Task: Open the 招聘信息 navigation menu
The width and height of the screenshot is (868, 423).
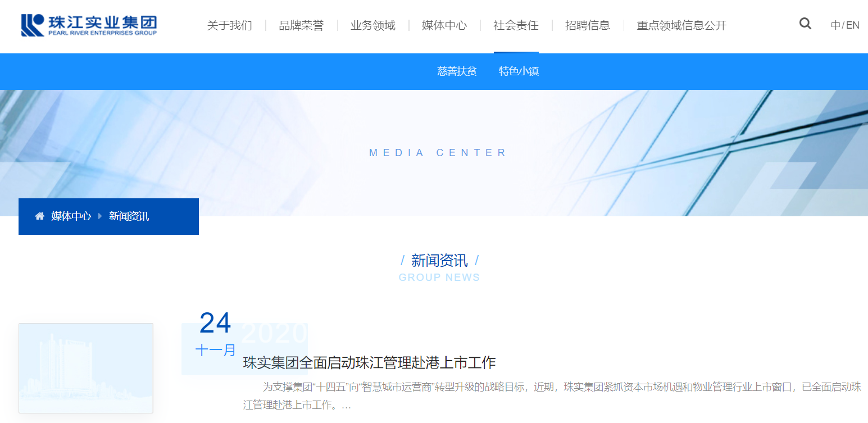Action: (588, 25)
